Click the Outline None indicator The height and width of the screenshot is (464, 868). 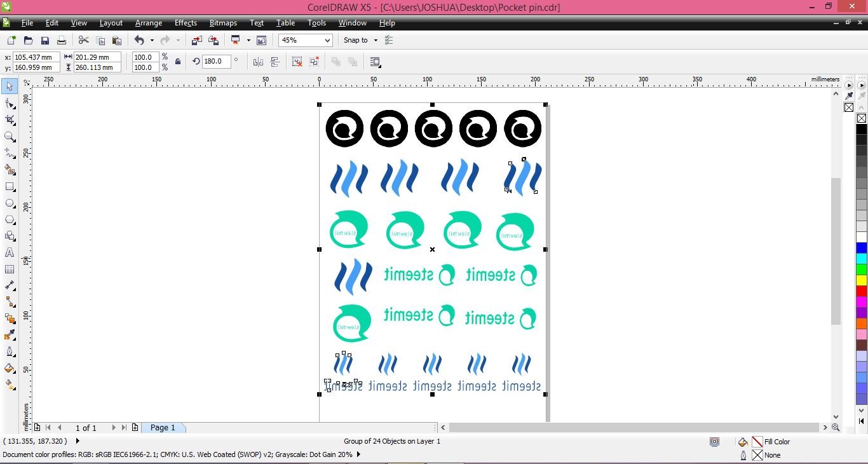tap(757, 455)
